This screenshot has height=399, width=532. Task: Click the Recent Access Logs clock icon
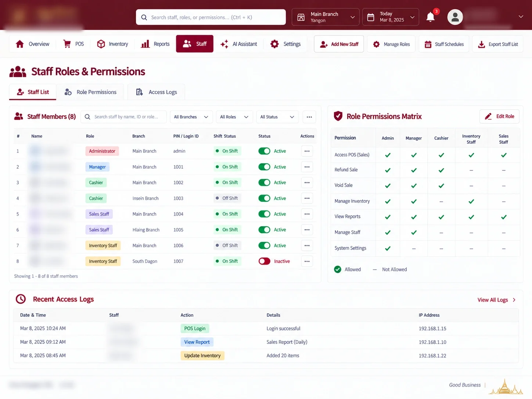point(21,299)
